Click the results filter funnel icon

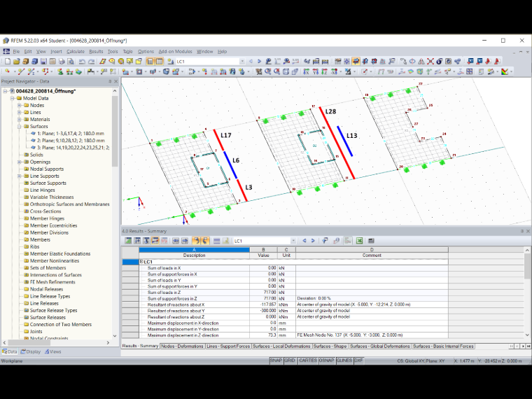(x=325, y=241)
